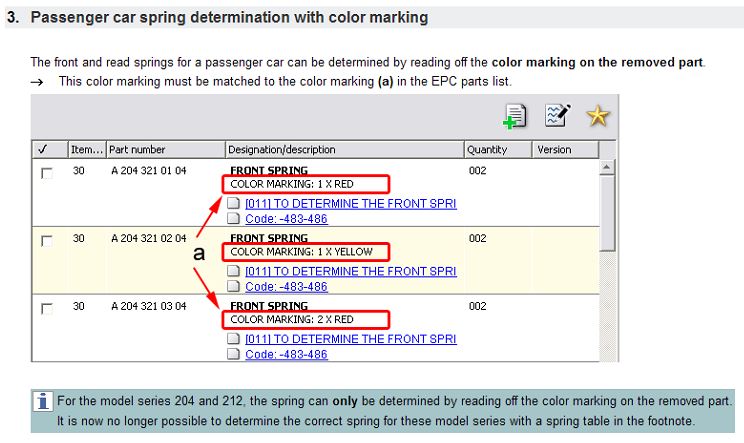
Task: Tick the checkbox for part A 204 321 02 04
Action: pyautogui.click(x=47, y=241)
